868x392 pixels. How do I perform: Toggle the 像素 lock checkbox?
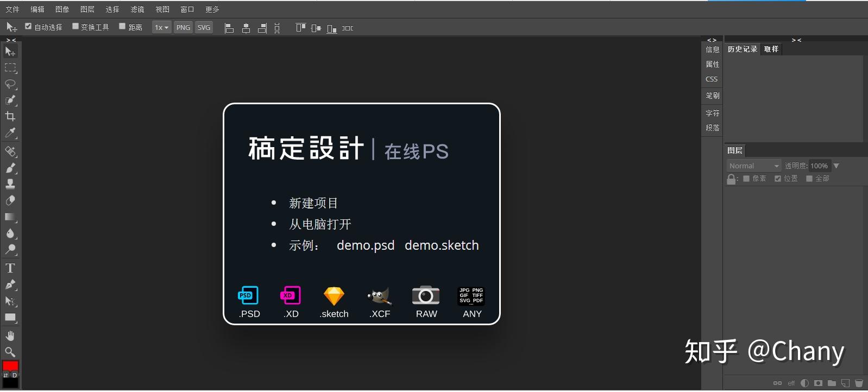[x=746, y=179]
